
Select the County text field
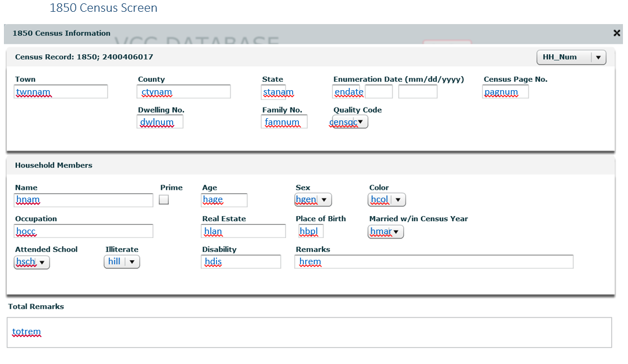click(184, 92)
